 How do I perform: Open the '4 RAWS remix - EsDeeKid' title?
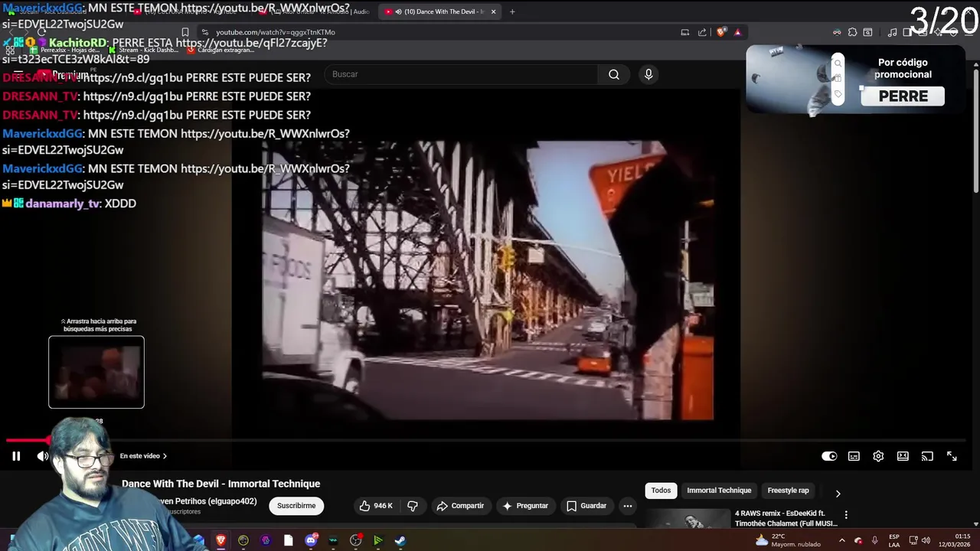click(786, 519)
